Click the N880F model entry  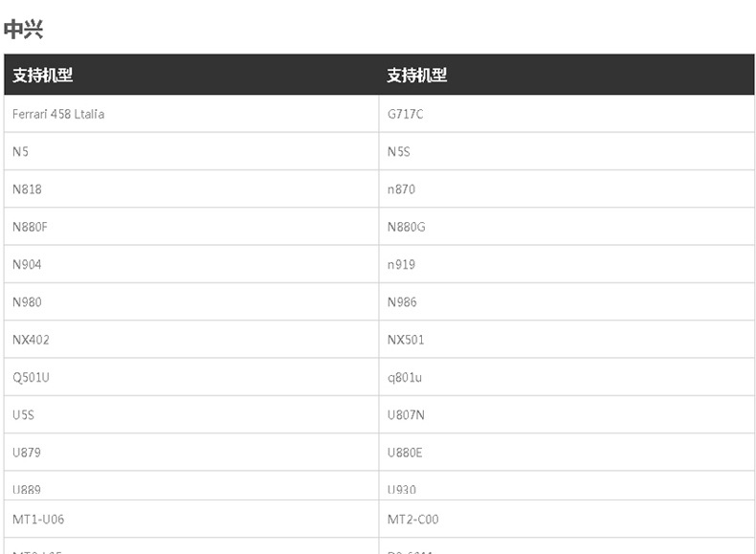[30, 227]
